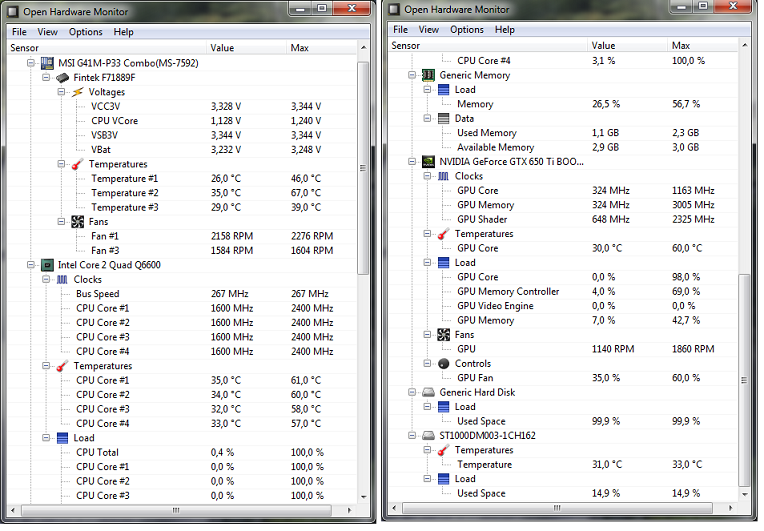Click horizontal scrollbar thumb in left window

pyautogui.click(x=176, y=510)
